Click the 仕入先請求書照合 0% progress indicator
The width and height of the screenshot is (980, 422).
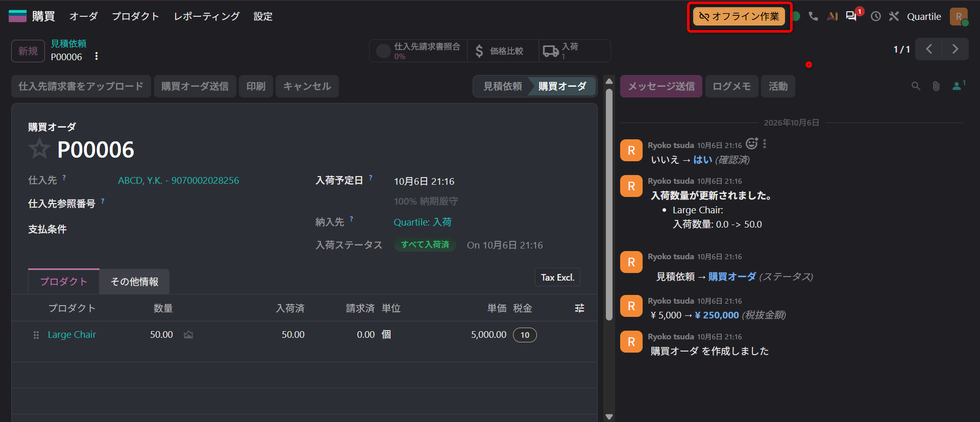[x=419, y=51]
